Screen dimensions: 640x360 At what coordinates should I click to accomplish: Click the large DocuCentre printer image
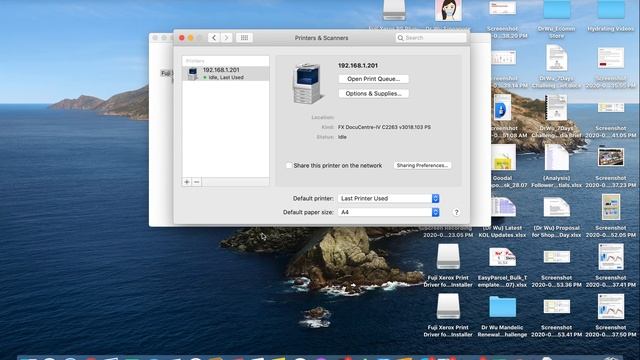(308, 83)
